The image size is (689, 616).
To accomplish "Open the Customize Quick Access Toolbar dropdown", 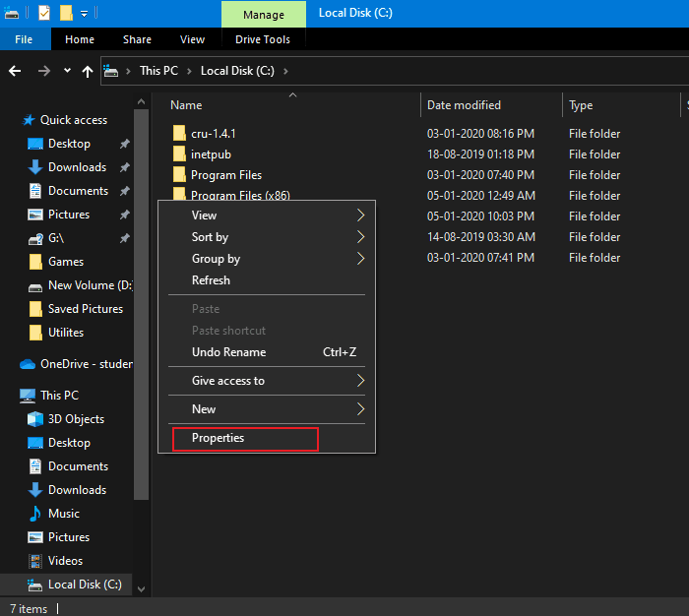I will pyautogui.click(x=84, y=14).
